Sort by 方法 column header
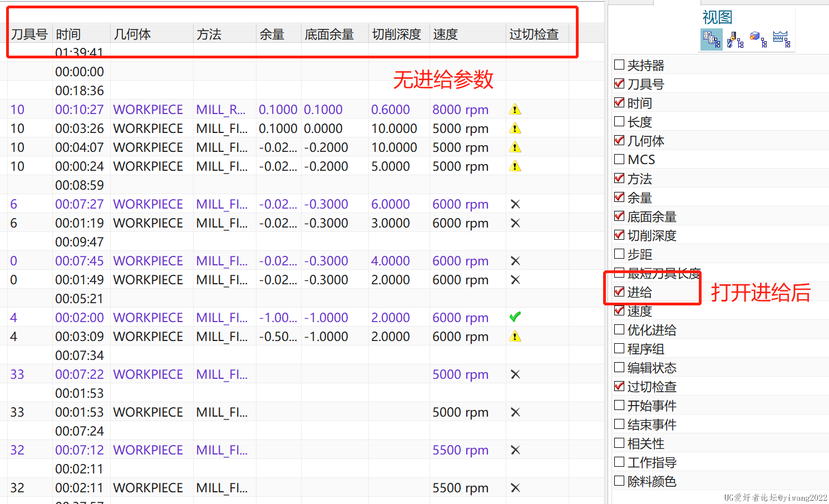This screenshot has width=829, height=504. click(225, 34)
